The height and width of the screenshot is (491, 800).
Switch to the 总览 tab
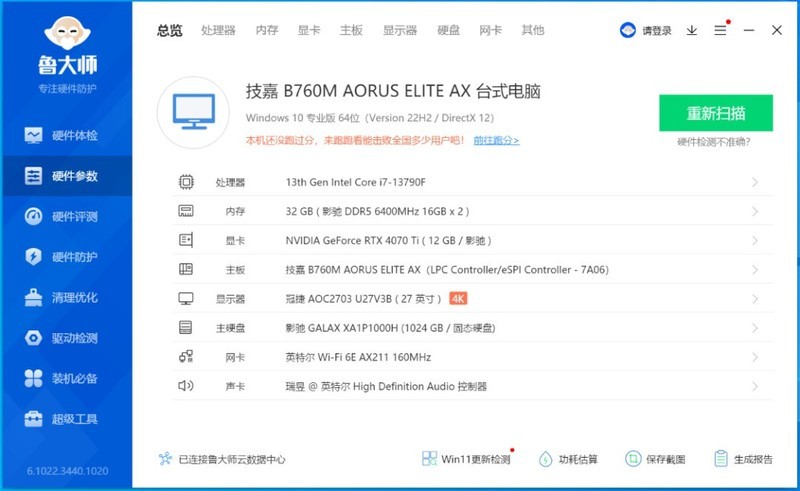[169, 31]
